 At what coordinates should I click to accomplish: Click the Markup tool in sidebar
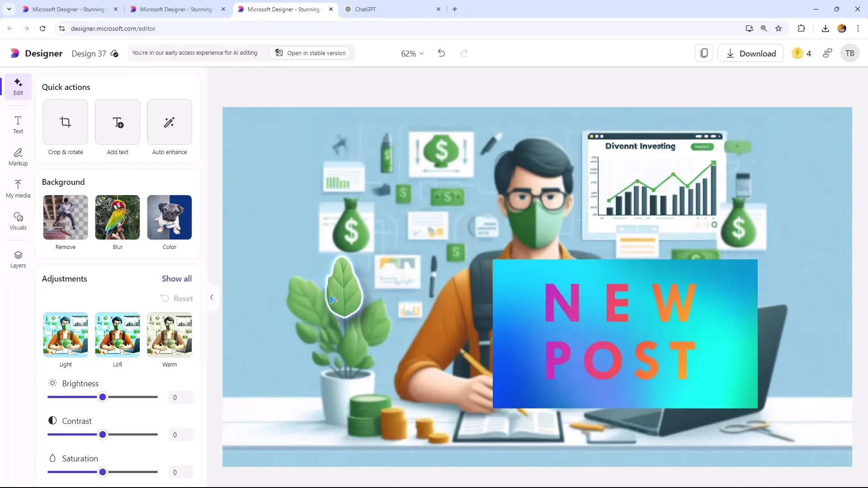point(17,156)
